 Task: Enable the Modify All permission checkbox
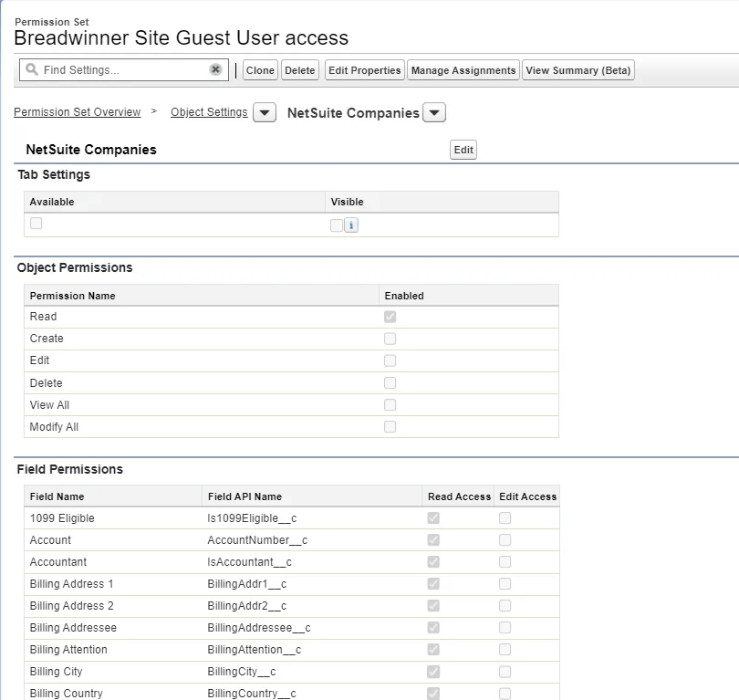(390, 426)
